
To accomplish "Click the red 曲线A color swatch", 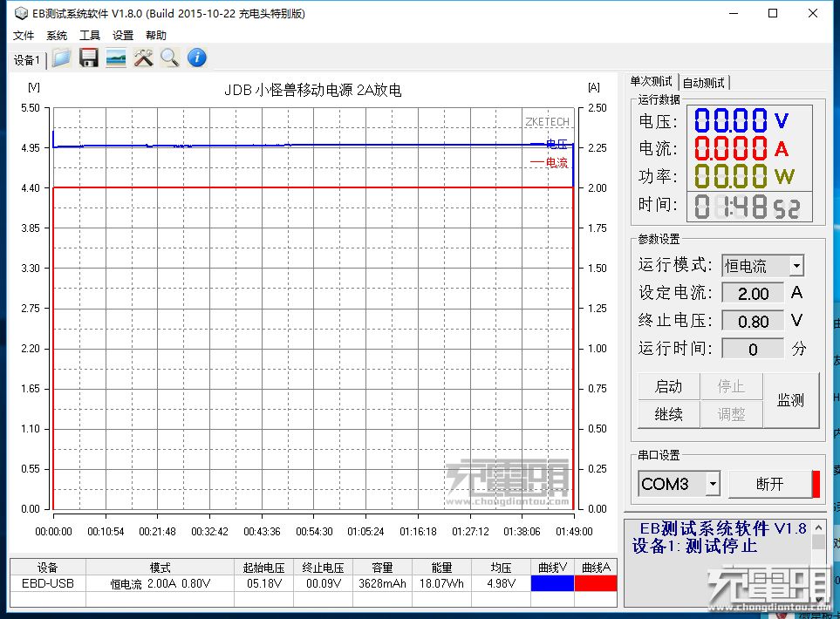I will click(x=596, y=583).
